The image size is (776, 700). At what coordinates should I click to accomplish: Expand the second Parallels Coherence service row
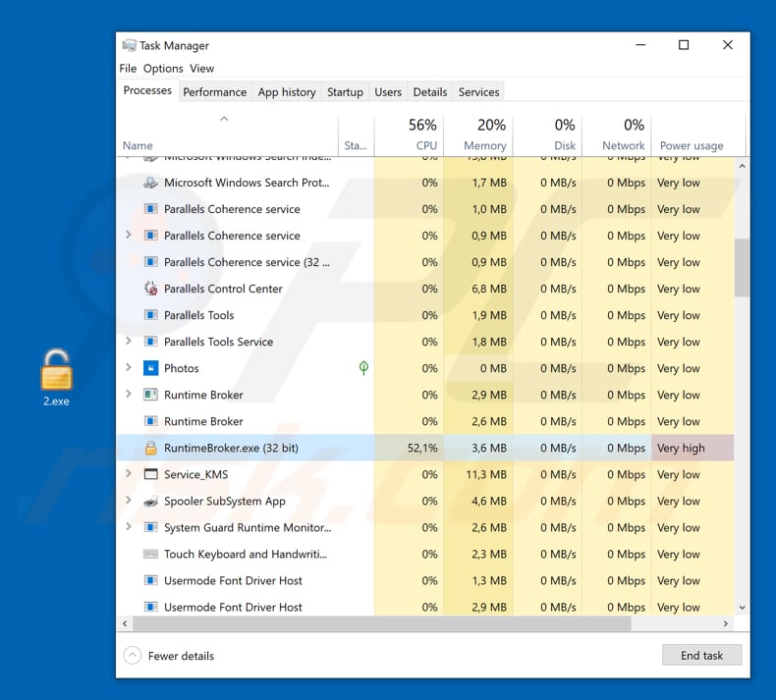click(x=129, y=235)
